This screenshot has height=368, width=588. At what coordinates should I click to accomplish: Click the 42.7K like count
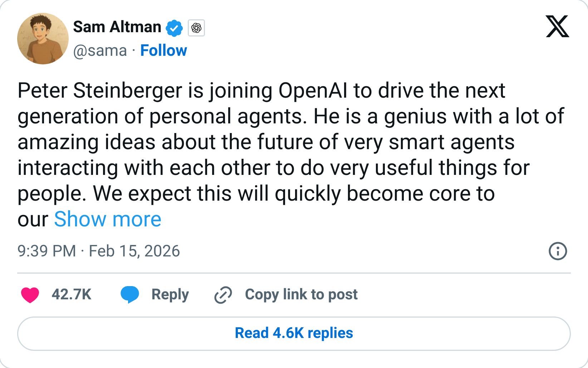71,294
